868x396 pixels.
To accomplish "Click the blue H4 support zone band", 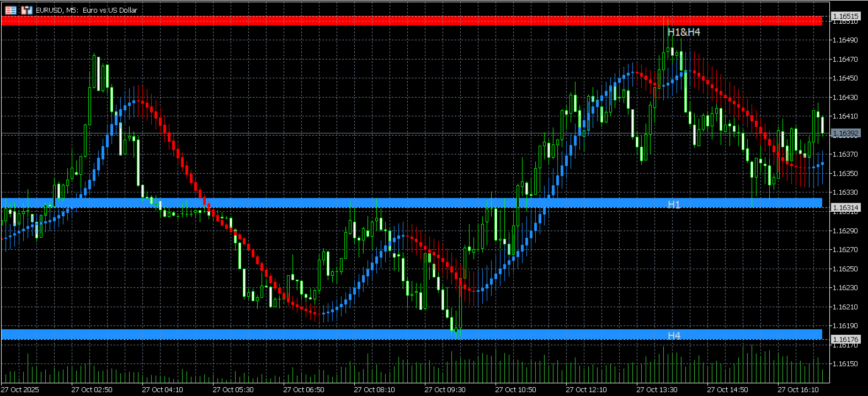I will coord(412,334).
